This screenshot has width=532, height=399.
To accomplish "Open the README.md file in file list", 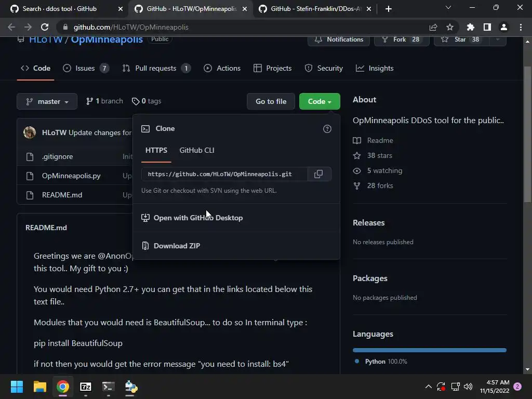I will tap(62, 195).
